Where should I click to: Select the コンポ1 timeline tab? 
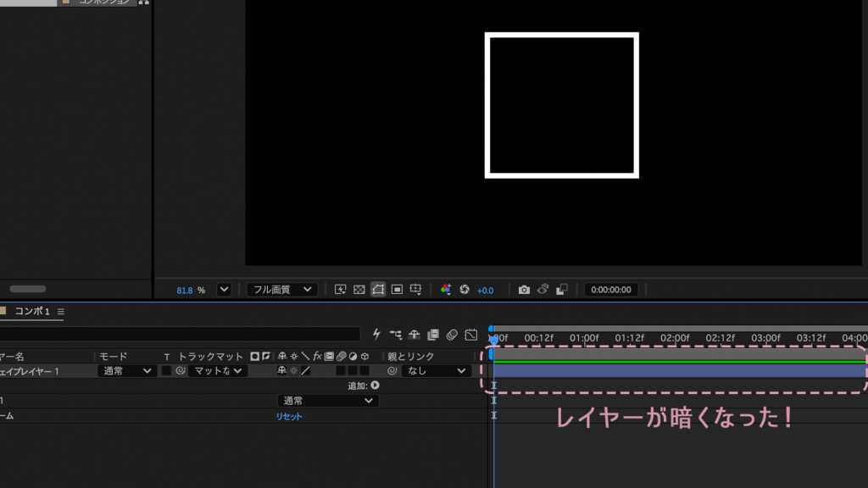(31, 311)
